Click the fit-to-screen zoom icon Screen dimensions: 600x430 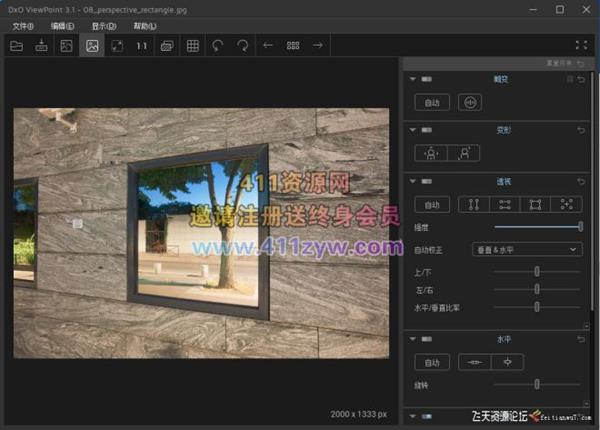pos(117,46)
